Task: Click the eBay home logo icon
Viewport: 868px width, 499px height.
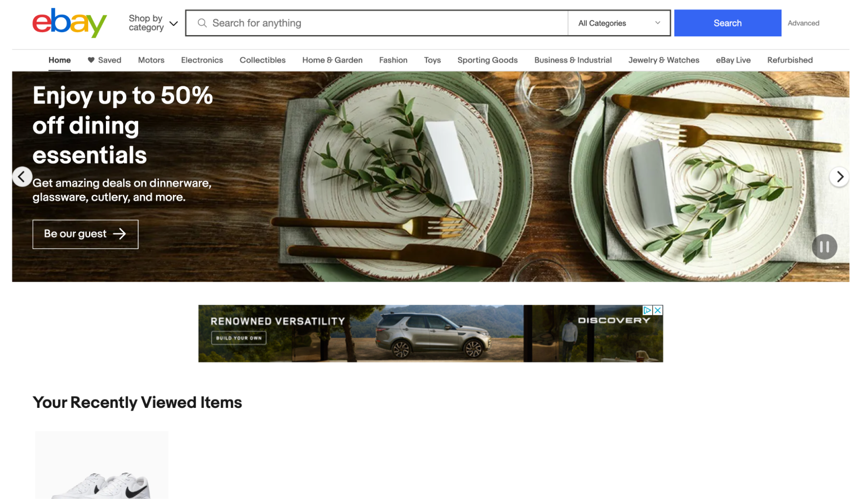Action: pos(70,23)
